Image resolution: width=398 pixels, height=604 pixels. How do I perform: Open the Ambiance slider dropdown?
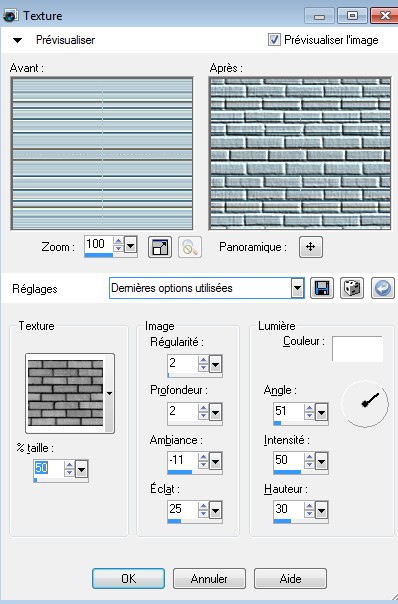[215, 461]
